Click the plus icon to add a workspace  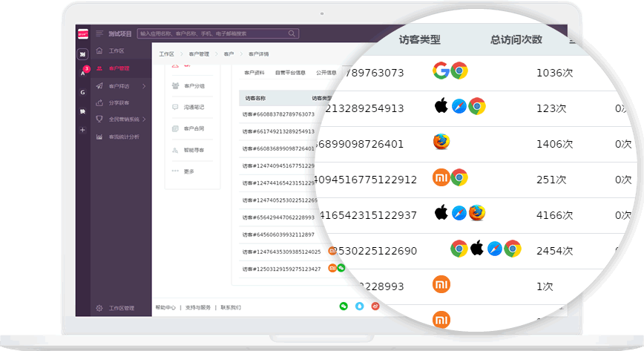(x=82, y=130)
